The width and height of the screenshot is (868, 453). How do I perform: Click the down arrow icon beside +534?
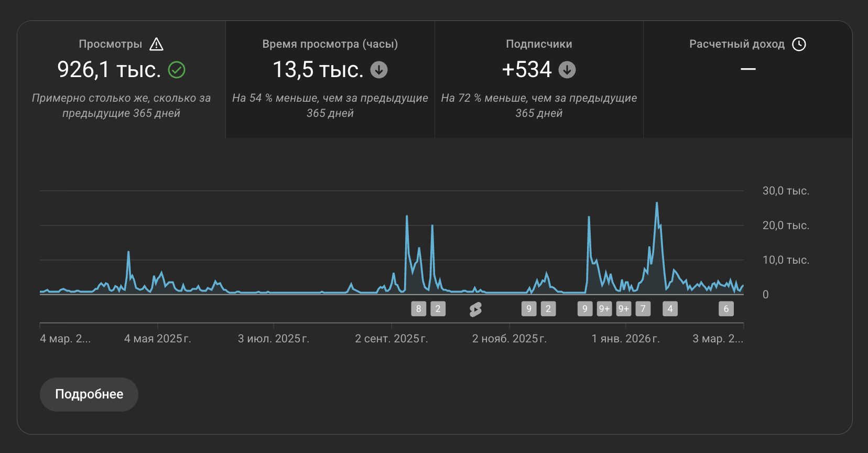pos(567,70)
